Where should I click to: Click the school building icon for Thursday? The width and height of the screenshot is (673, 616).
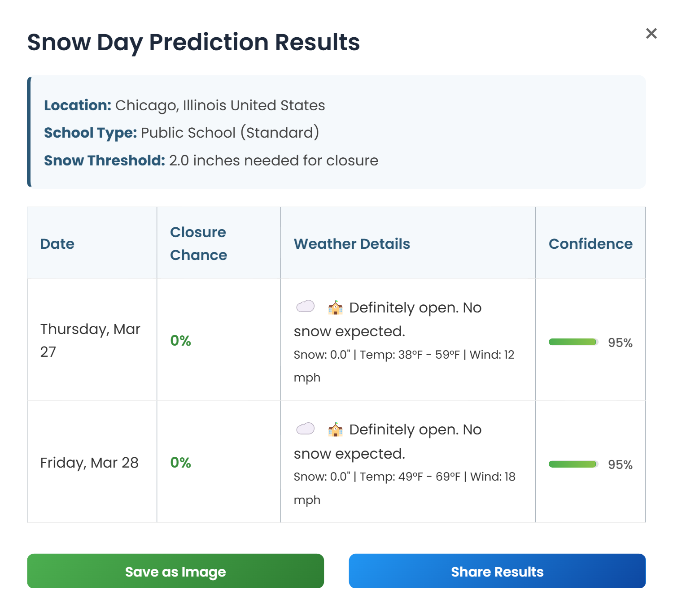tap(335, 308)
